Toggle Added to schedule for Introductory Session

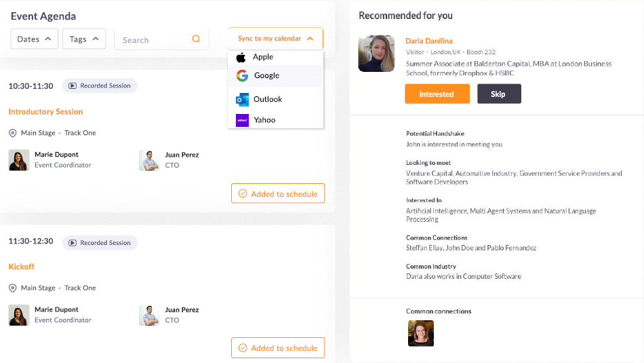point(277,193)
